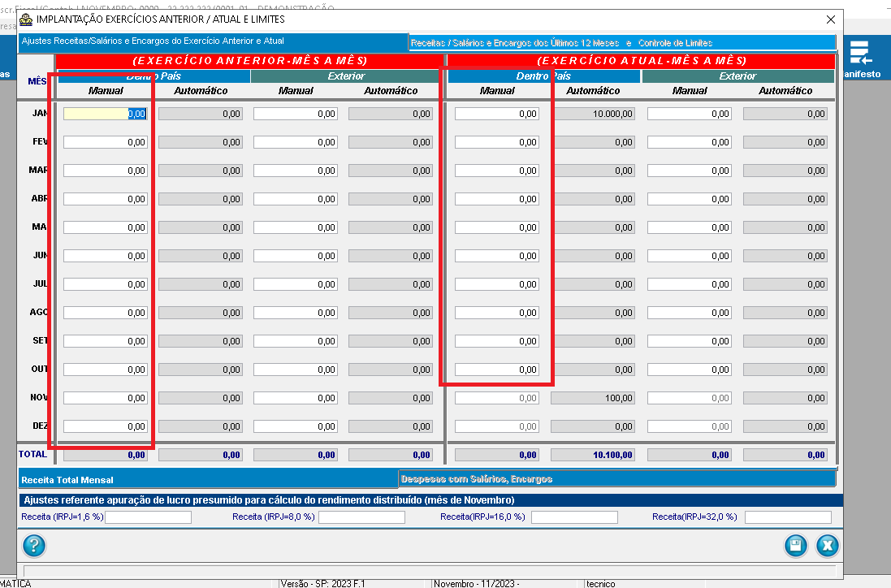891x588 pixels.
Task: Switch to Ajustes Receitas/Salários e Encargos tab
Action: coord(213,41)
